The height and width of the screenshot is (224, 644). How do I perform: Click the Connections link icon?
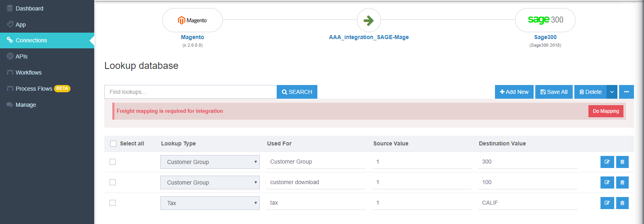click(10, 40)
